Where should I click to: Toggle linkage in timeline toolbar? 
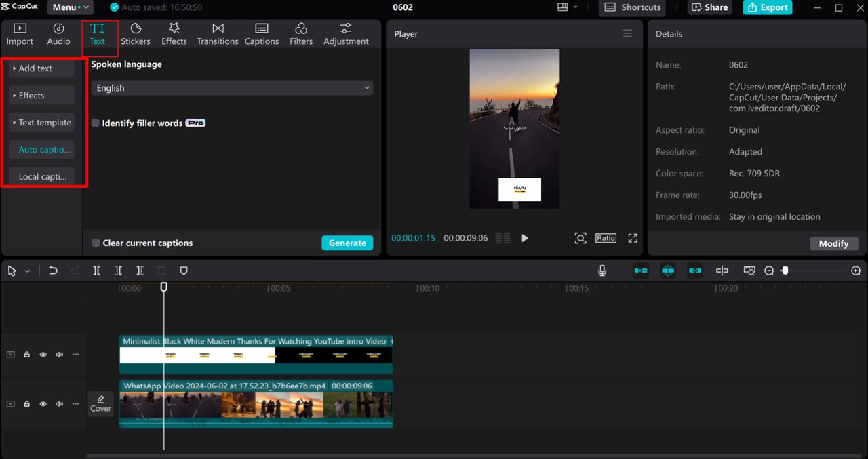click(x=695, y=271)
